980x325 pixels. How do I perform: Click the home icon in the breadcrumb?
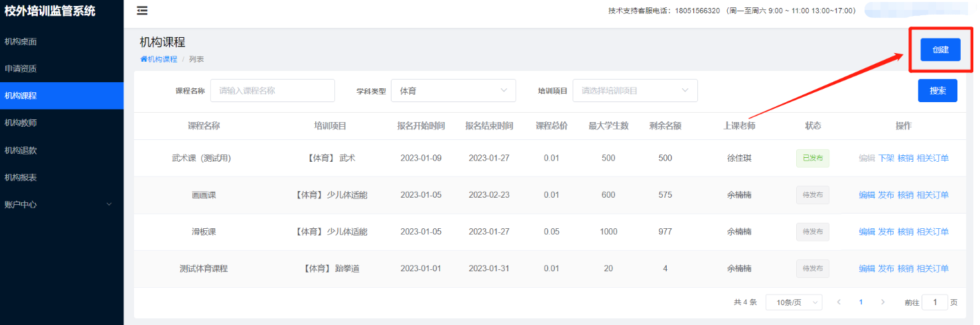pyautogui.click(x=143, y=59)
